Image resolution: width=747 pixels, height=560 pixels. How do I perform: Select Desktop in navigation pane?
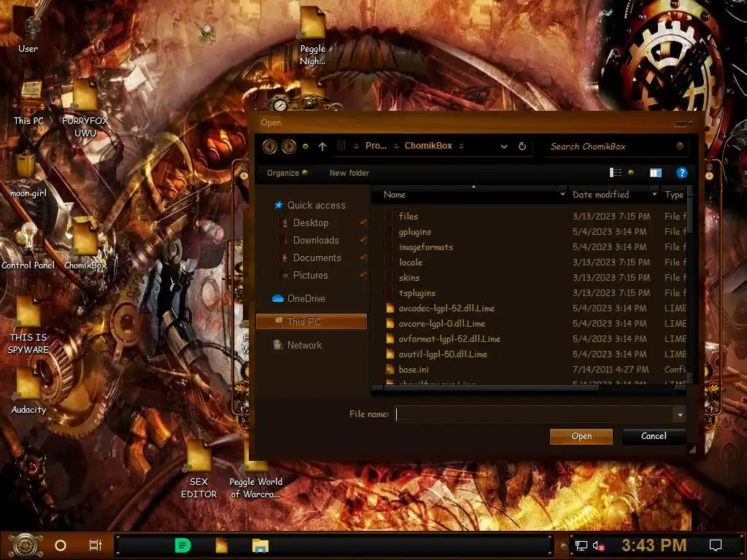tap(311, 222)
